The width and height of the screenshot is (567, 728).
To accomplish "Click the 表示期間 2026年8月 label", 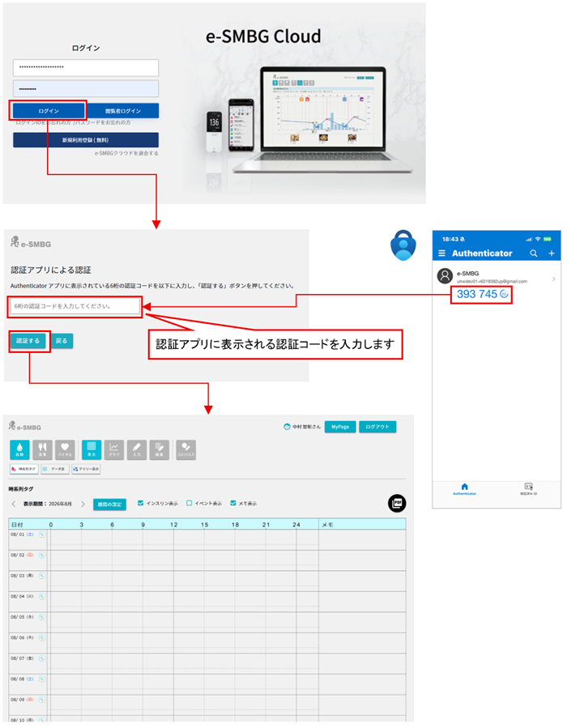I will [47, 504].
